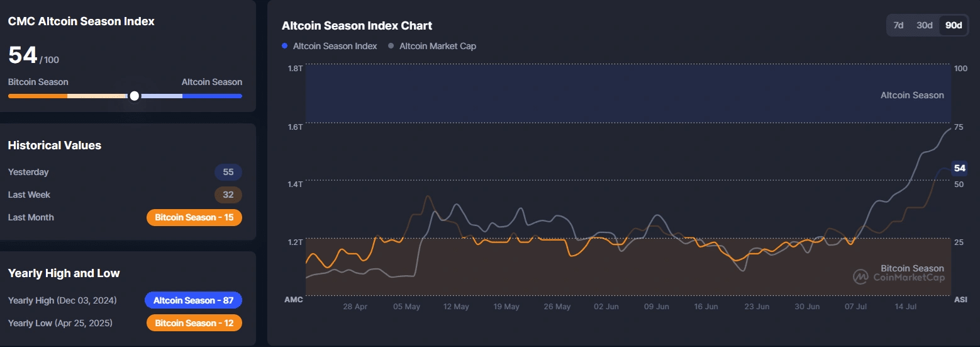The image size is (980, 347).
Task: Click the 05 May date on chart axis
Action: (x=406, y=307)
